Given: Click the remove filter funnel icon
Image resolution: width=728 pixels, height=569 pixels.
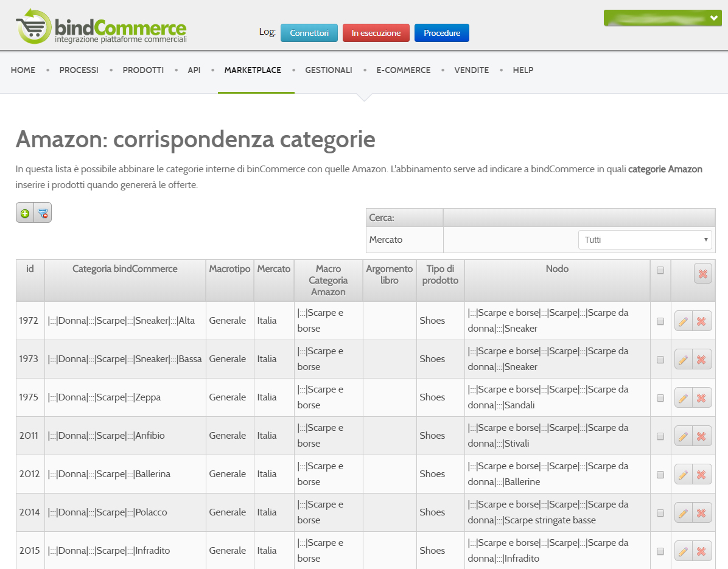Looking at the screenshot, I should click(x=43, y=213).
